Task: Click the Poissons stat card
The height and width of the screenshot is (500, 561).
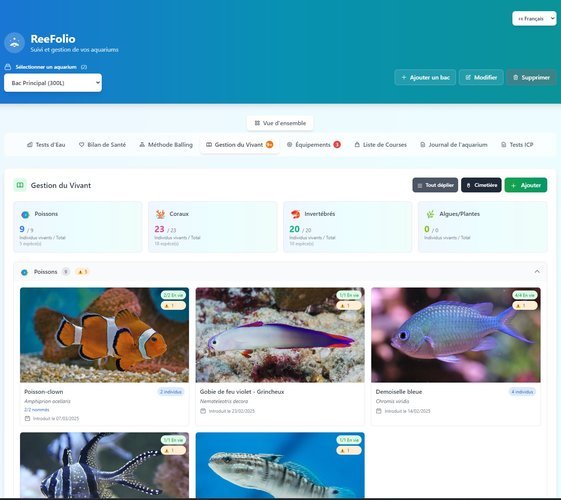Action: [78, 227]
